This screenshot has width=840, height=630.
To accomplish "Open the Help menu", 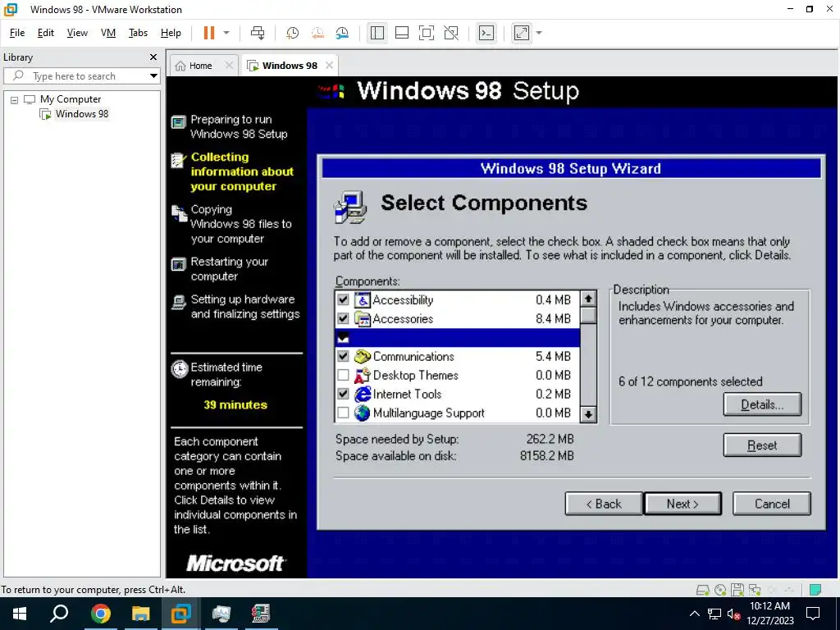I will pos(171,33).
